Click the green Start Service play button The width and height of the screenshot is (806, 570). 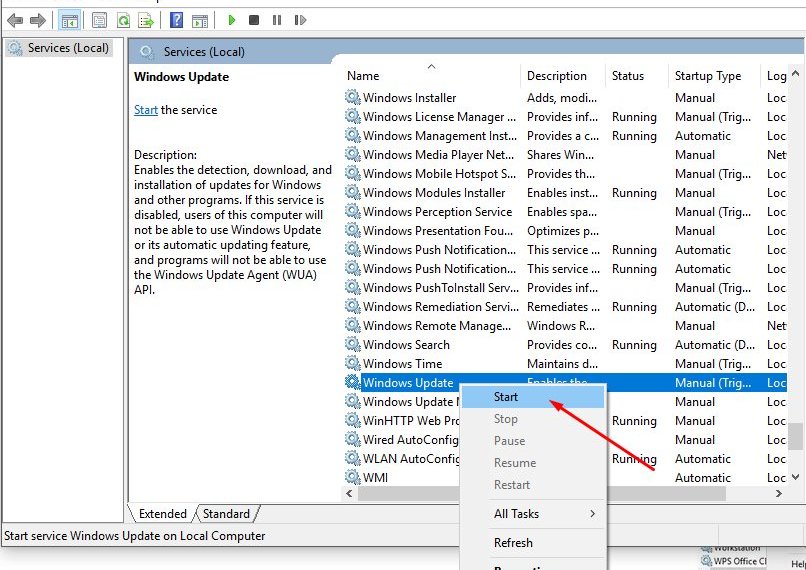[x=232, y=20]
